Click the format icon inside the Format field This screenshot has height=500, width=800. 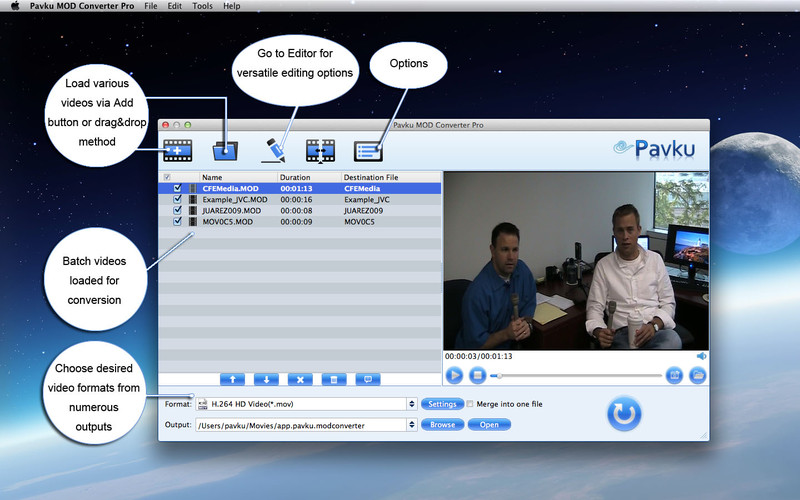[203, 404]
